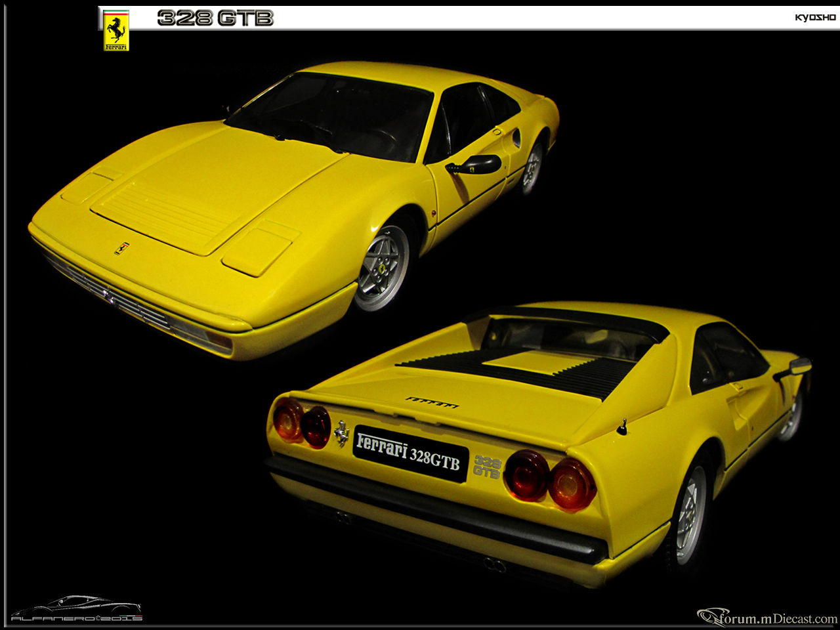Screen dimensions: 840x630
Task: Click the rear "328 GTB" badge on car
Action: click(487, 467)
